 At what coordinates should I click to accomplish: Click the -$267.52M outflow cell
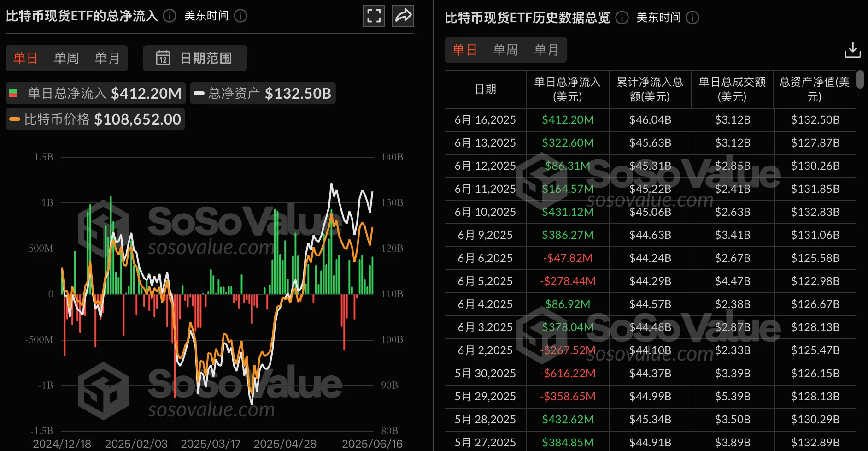point(568,350)
